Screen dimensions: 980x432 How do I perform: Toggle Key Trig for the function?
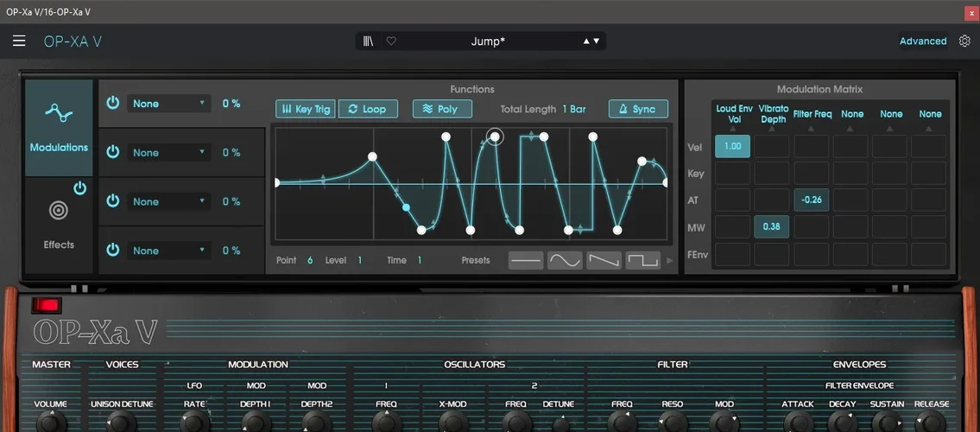(306, 109)
